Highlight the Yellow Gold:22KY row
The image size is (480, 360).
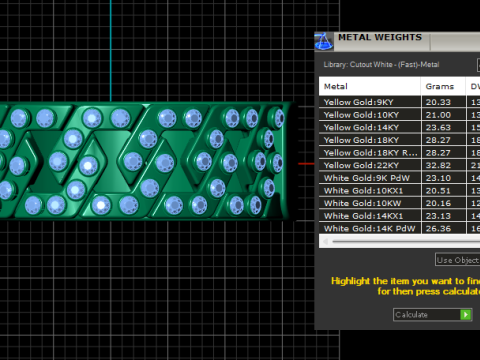tap(399, 165)
